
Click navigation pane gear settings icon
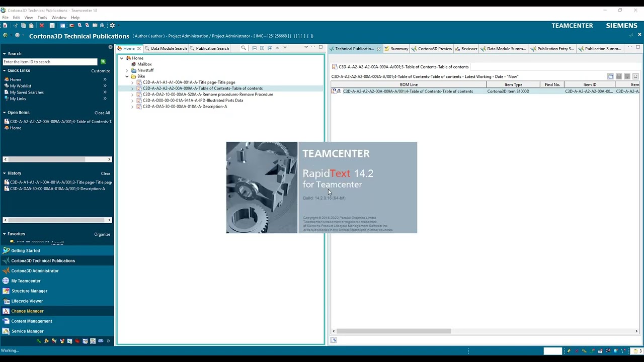tap(110, 47)
